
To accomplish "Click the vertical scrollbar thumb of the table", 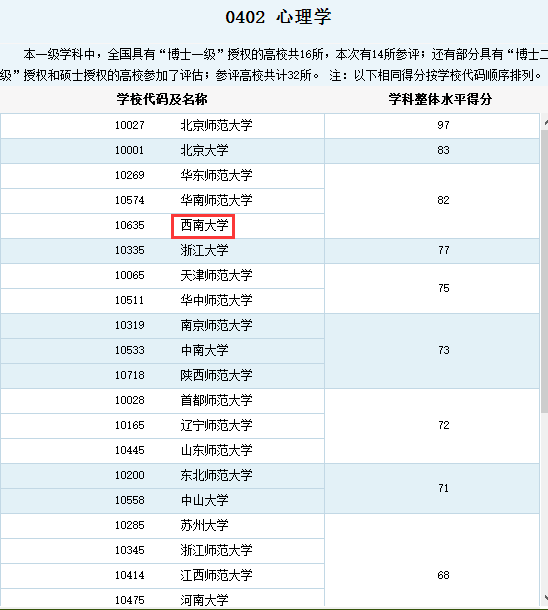I will pos(544,271).
